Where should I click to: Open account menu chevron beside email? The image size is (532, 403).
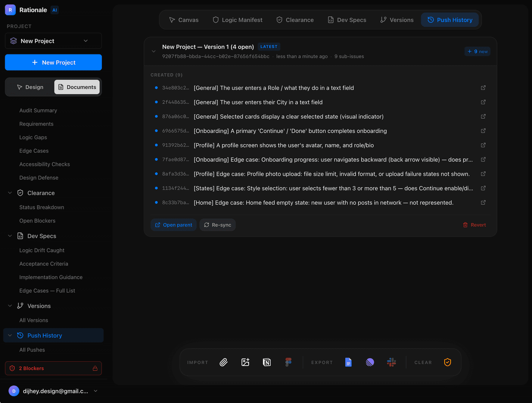(96, 391)
